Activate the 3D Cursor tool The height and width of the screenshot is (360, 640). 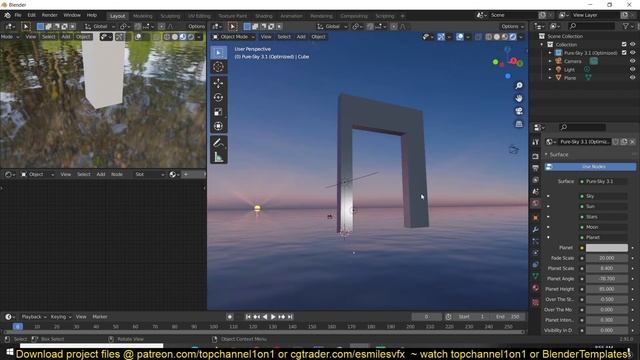pos(218,67)
